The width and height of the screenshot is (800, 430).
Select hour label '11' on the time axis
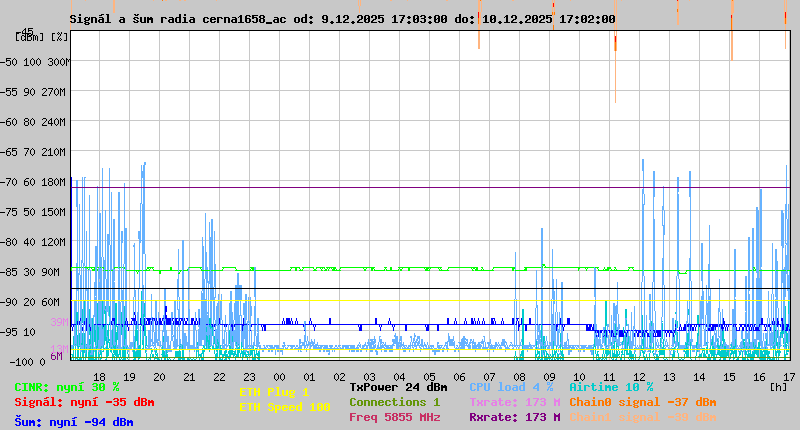610,377
